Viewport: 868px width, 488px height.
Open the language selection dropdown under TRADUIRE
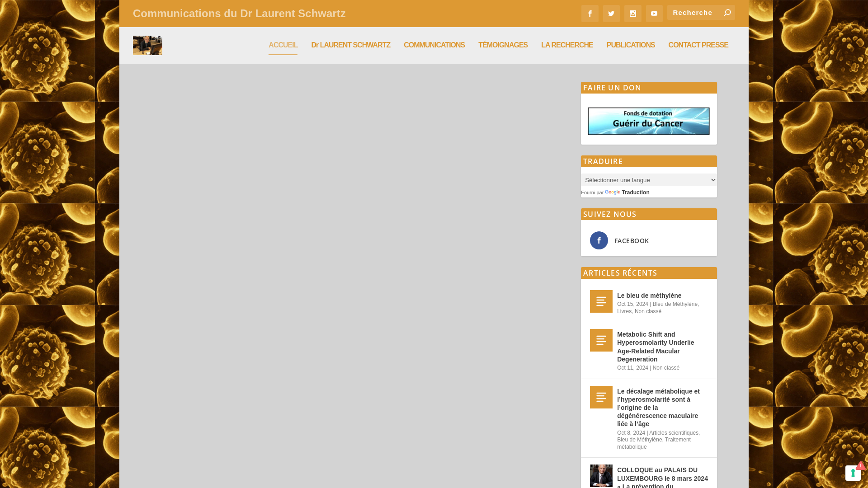[x=649, y=179]
